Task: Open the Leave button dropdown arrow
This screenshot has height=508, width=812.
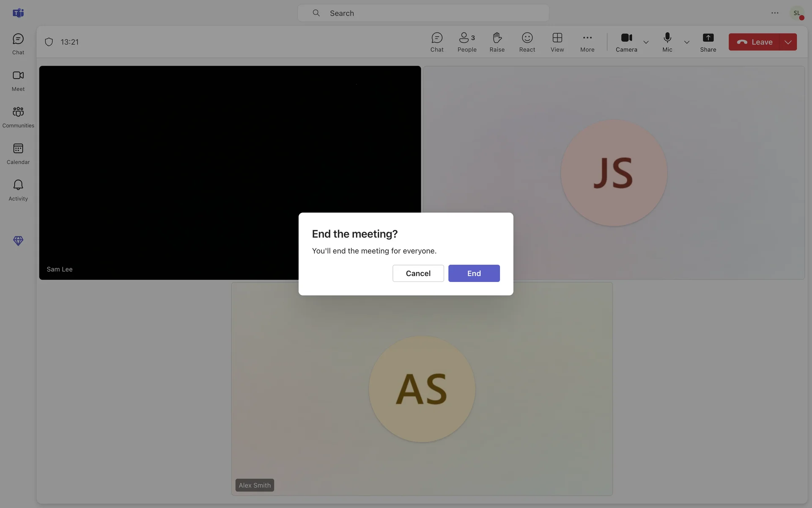Action: [x=788, y=42]
